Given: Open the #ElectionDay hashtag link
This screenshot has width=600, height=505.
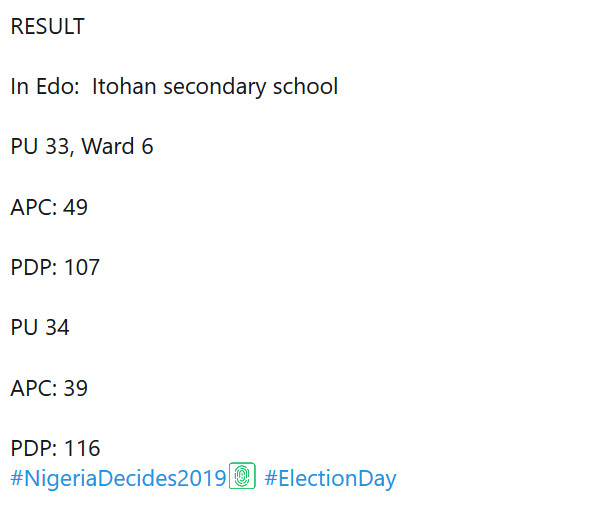Looking at the screenshot, I should [x=330, y=478].
